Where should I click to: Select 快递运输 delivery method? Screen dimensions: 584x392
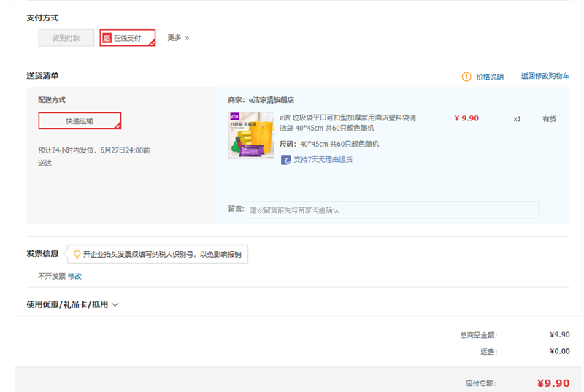pyautogui.click(x=80, y=120)
